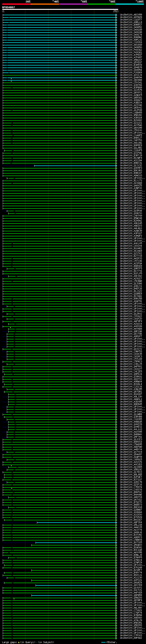
Task: Click label UniRef100_Q0WV94
Action: (131, 77)
